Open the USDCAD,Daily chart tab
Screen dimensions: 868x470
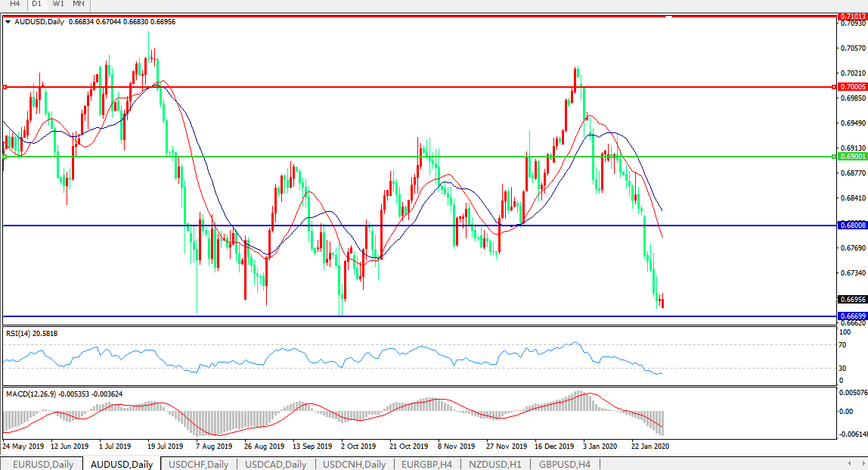click(277, 464)
